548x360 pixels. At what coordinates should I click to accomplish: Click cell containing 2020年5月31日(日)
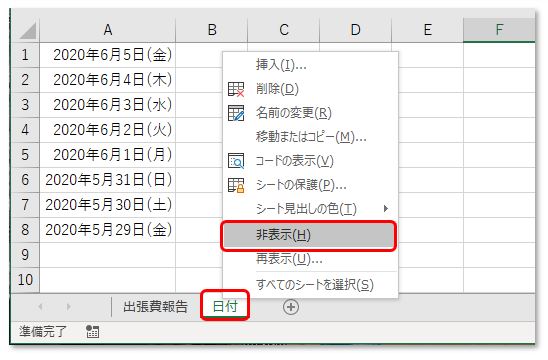pyautogui.click(x=108, y=180)
